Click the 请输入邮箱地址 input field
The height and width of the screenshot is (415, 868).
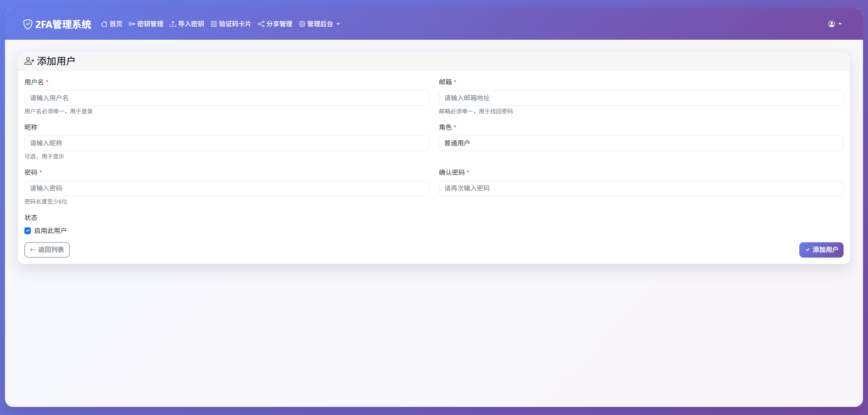640,98
